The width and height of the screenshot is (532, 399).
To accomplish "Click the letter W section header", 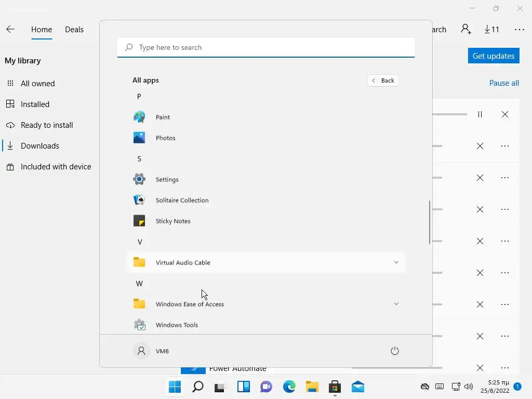I will [139, 284].
